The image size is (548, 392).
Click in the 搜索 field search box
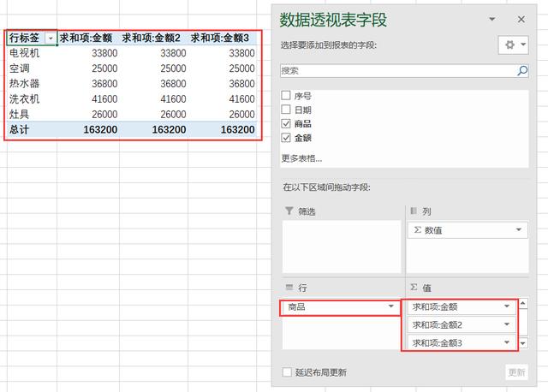click(x=396, y=71)
